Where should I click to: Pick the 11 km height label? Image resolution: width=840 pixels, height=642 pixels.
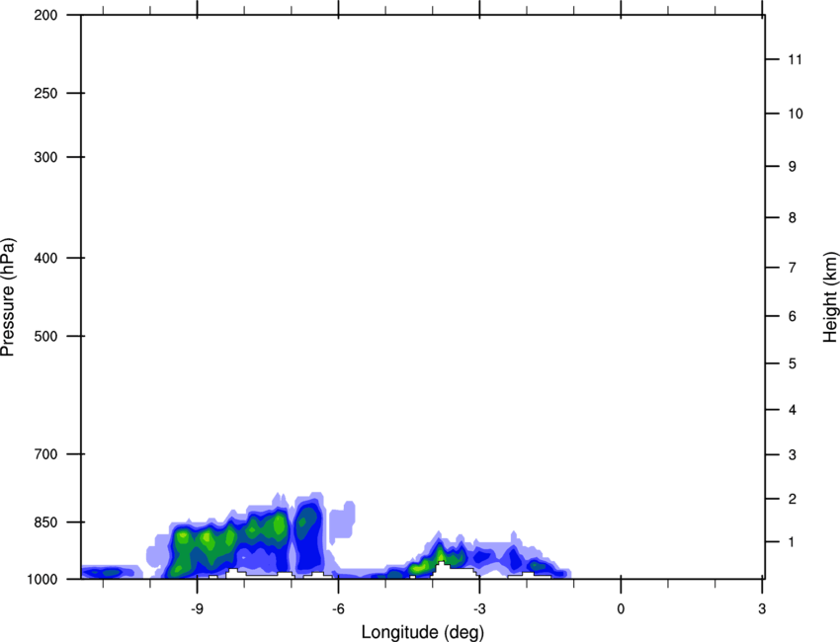[795, 59]
